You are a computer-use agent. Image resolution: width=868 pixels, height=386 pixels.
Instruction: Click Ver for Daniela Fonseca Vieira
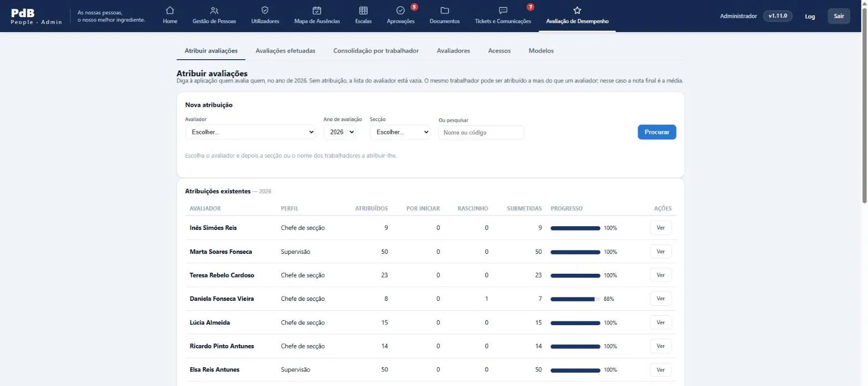coord(660,299)
